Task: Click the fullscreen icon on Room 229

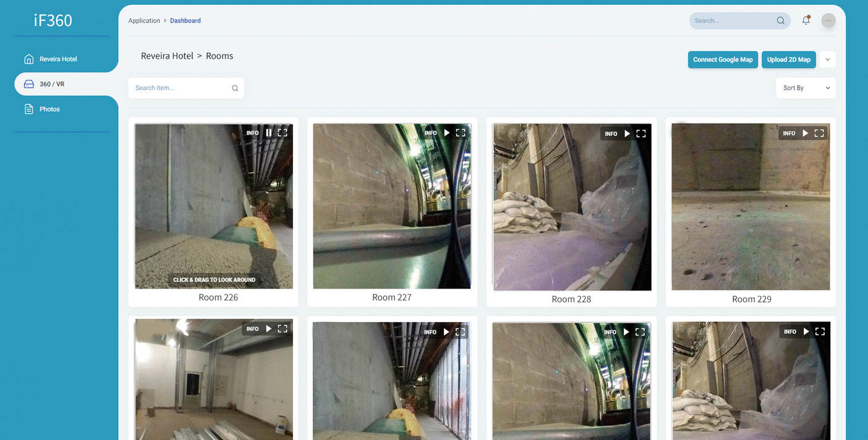Action: click(819, 133)
